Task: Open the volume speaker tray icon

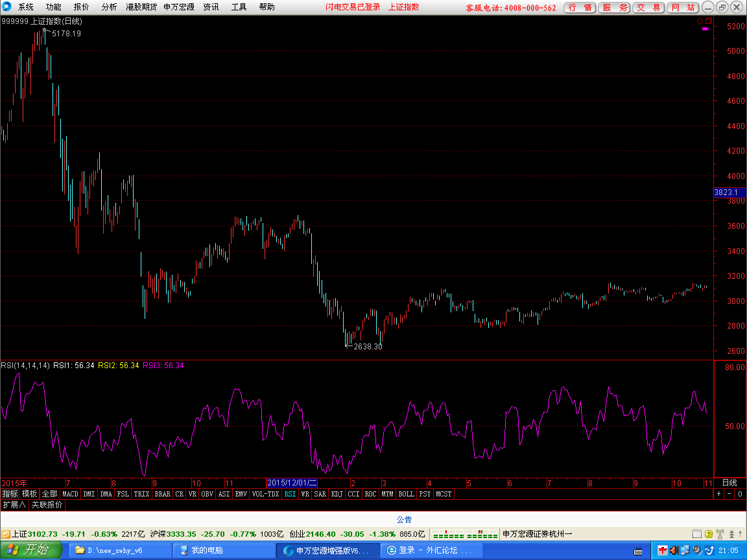Action: tap(674, 550)
